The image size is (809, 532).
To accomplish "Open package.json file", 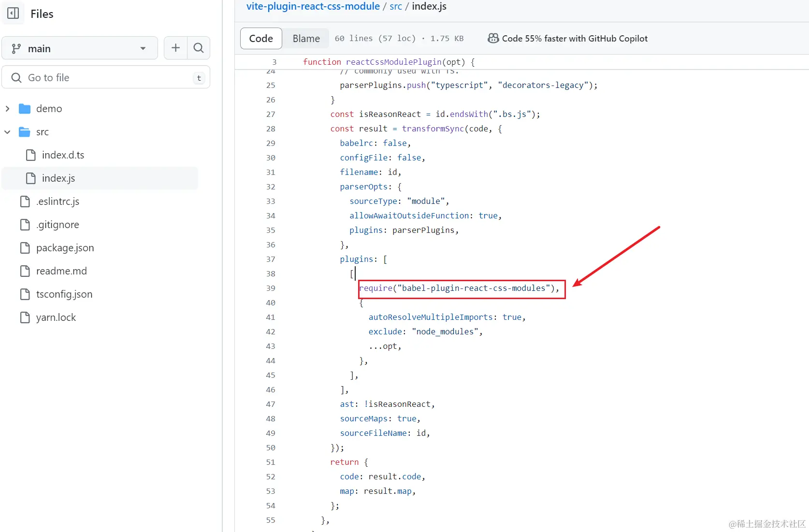I will coord(65,248).
